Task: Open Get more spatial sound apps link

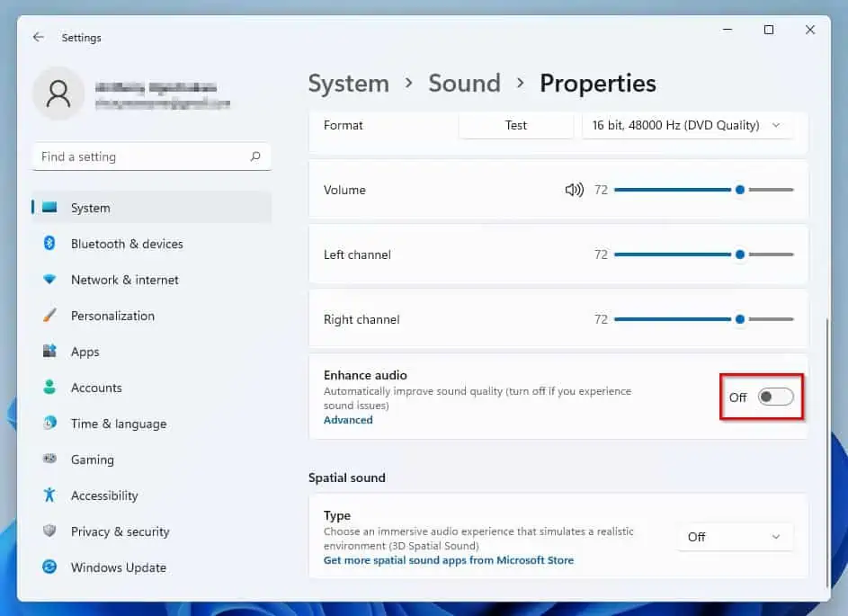Action: click(449, 560)
